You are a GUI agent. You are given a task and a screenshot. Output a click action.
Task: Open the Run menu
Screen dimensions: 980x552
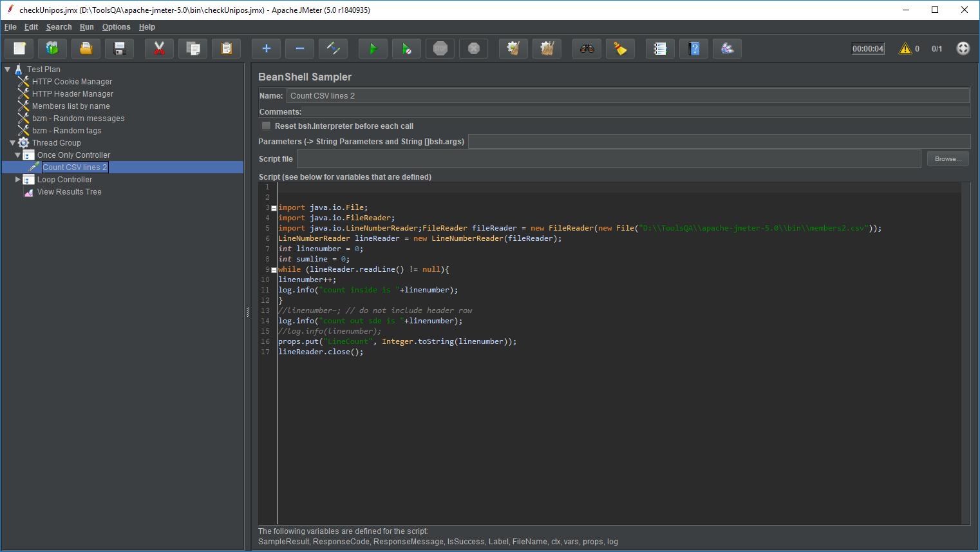click(86, 27)
